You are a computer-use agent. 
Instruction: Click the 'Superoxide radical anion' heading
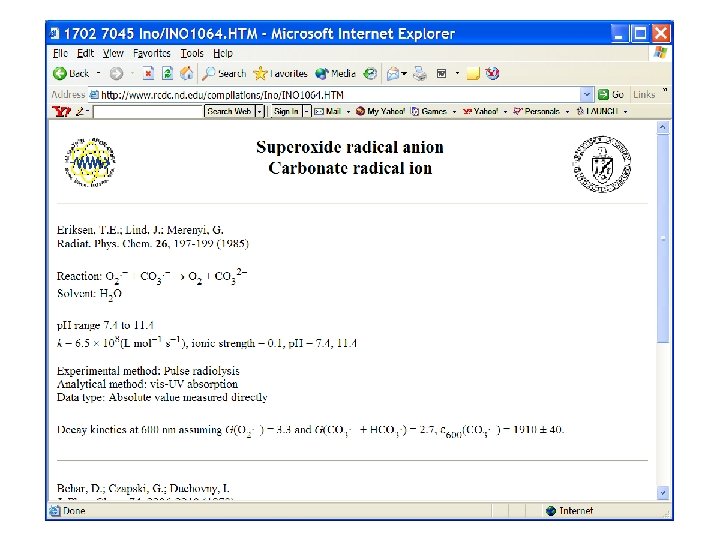pyautogui.click(x=350, y=147)
